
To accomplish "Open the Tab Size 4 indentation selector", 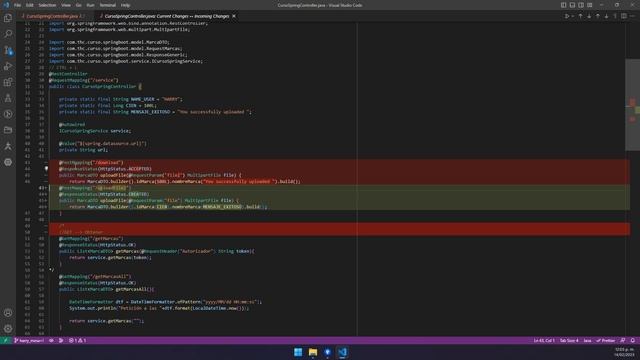I will pos(569,340).
